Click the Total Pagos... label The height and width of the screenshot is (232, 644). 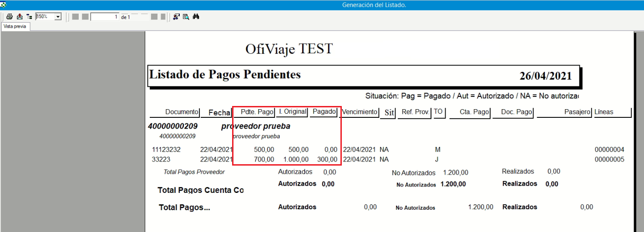(184, 207)
